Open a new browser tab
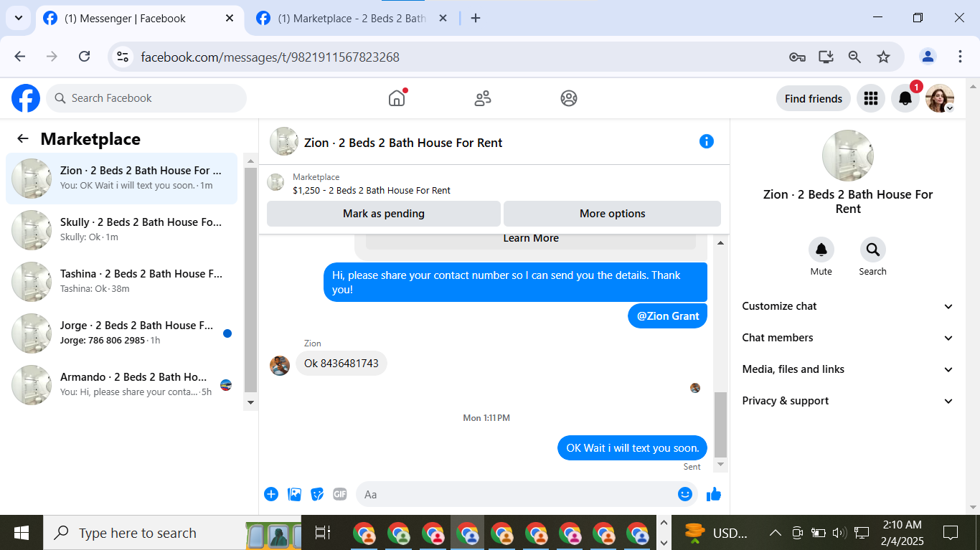 click(x=476, y=19)
